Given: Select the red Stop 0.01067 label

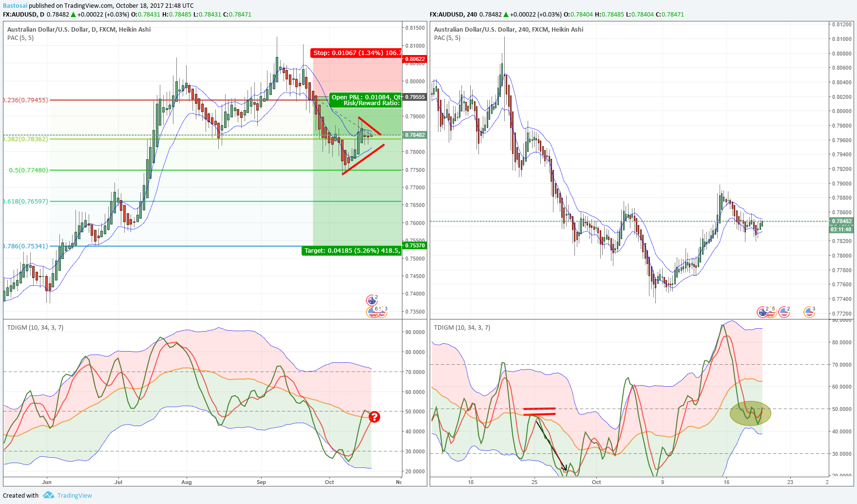Looking at the screenshot, I should point(356,53).
